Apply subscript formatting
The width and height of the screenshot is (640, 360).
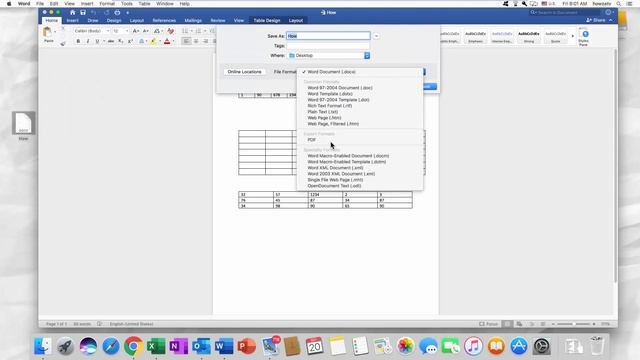120,41
